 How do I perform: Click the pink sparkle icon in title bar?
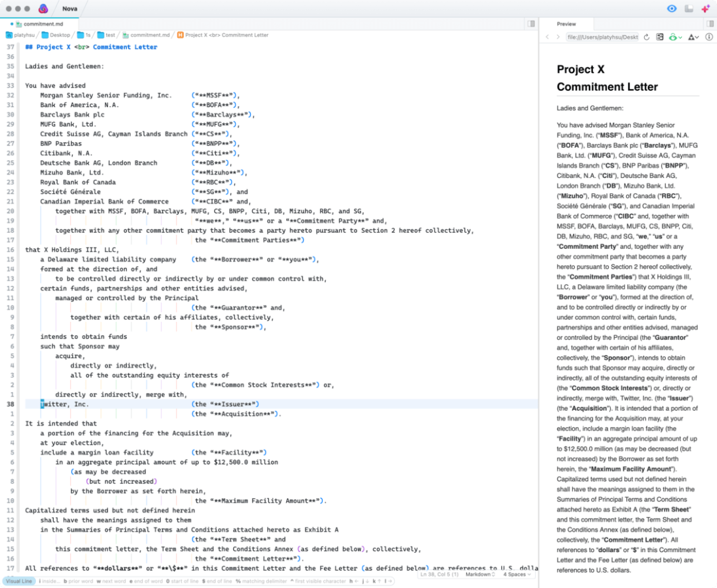706,8
